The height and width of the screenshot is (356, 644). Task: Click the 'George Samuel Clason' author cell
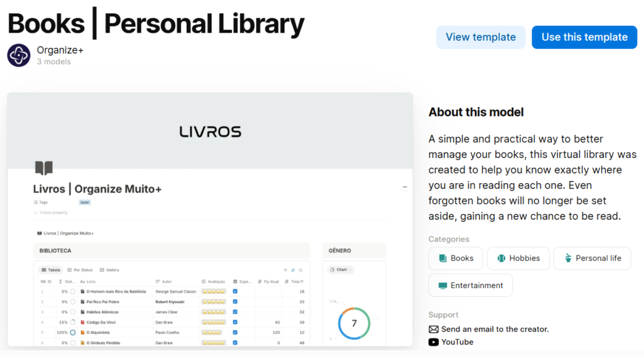tap(176, 292)
